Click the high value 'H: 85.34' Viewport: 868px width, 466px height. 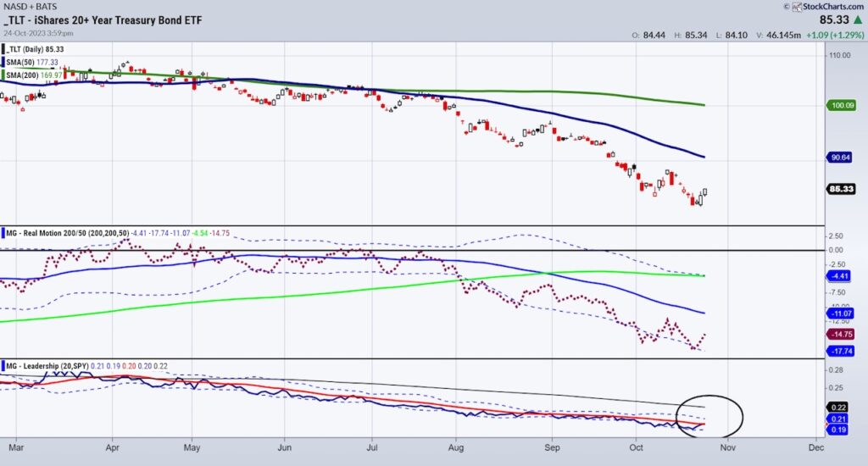click(691, 35)
